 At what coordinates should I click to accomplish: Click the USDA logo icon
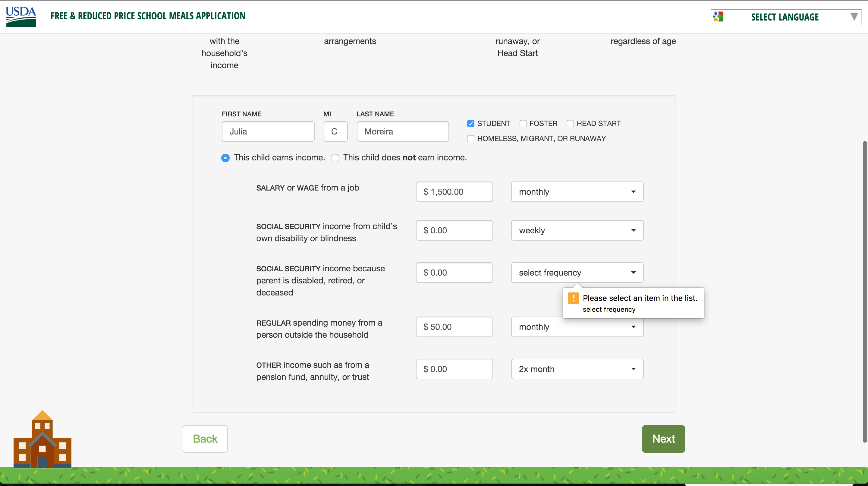click(21, 16)
